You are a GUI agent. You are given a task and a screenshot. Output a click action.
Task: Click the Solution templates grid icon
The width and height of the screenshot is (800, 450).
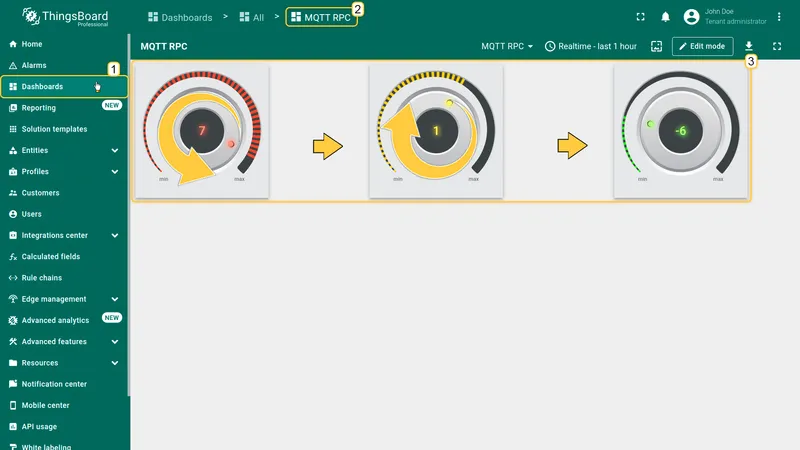13,129
